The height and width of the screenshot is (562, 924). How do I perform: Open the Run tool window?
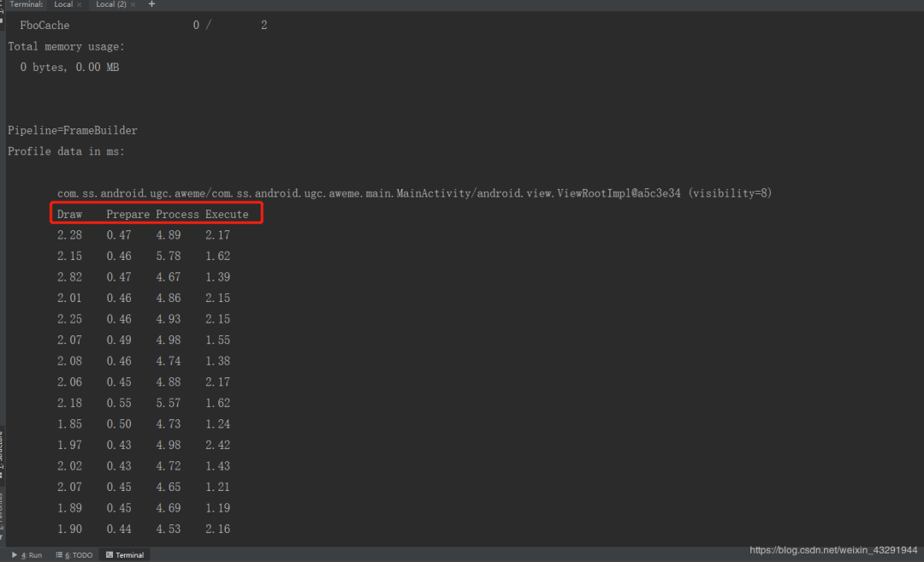pyautogui.click(x=27, y=555)
